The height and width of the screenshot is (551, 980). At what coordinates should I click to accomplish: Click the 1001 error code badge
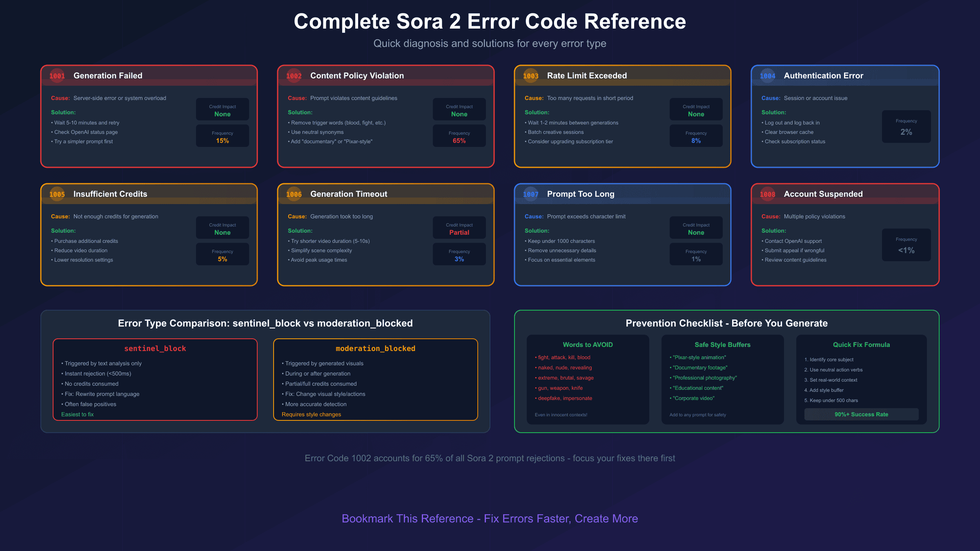(57, 76)
